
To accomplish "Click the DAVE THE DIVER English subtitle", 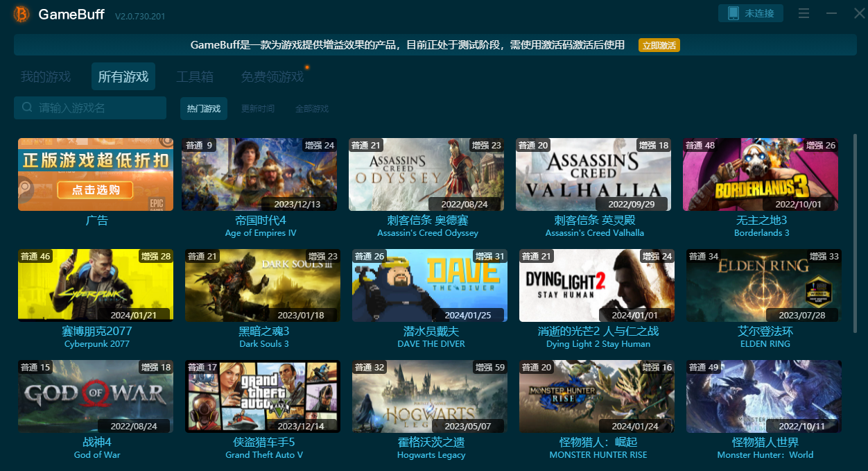I will pyautogui.click(x=431, y=344).
